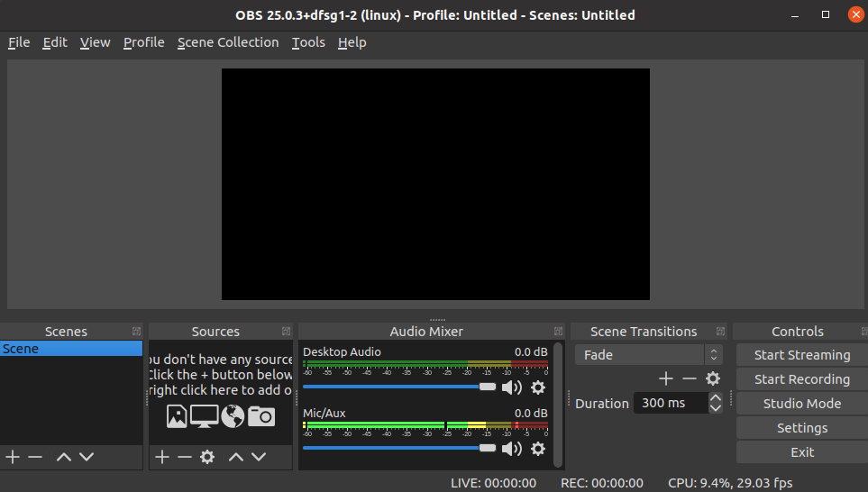
Task: Open the Profile menu
Action: click(143, 42)
